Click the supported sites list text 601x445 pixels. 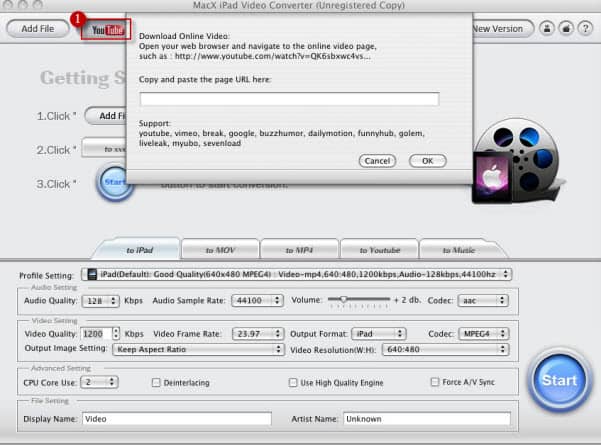click(281, 138)
